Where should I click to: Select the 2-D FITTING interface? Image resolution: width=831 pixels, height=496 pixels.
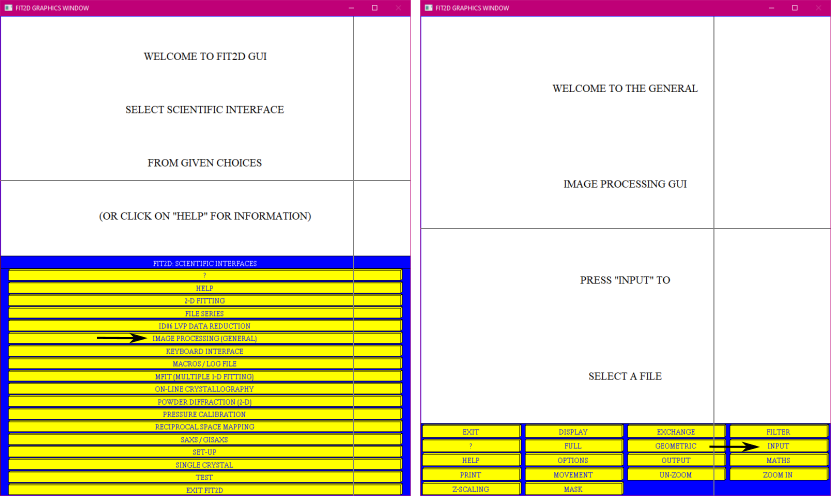click(205, 300)
